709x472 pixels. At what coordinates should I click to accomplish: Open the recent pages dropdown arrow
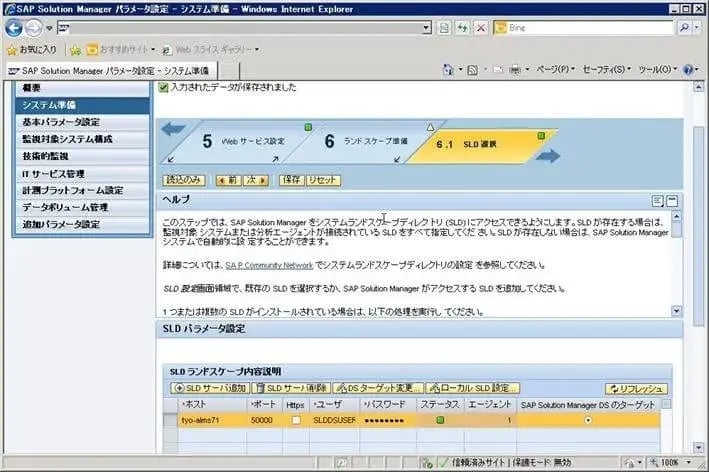(x=49, y=28)
